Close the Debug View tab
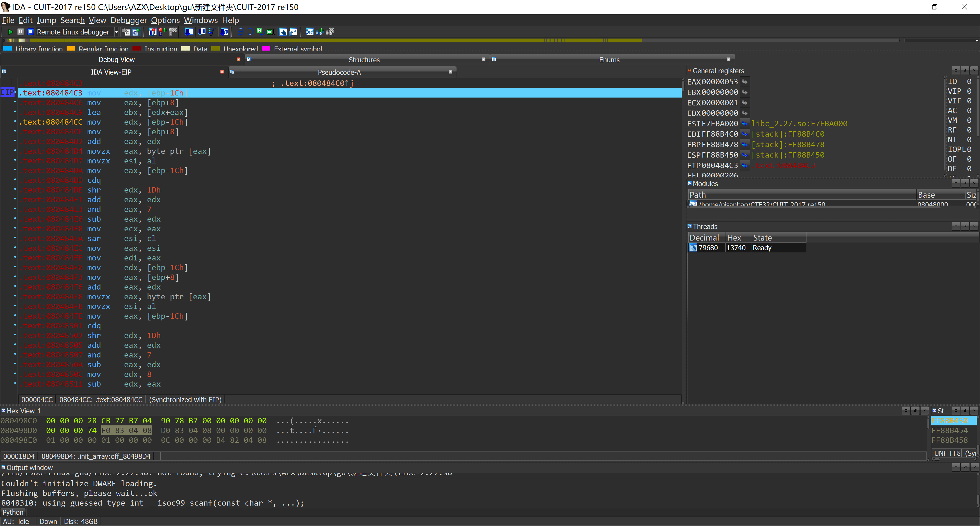 239,59
